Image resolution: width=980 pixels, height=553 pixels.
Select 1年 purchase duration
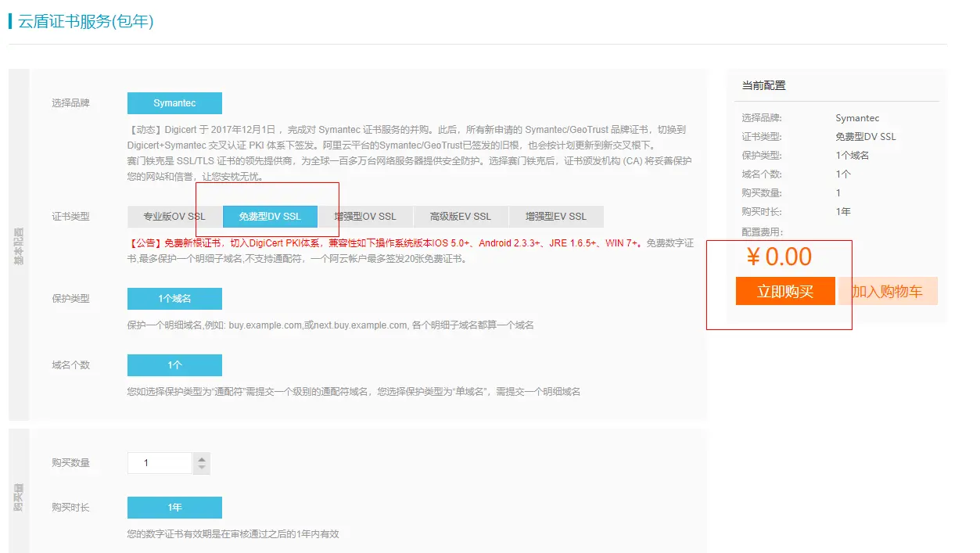tap(174, 508)
